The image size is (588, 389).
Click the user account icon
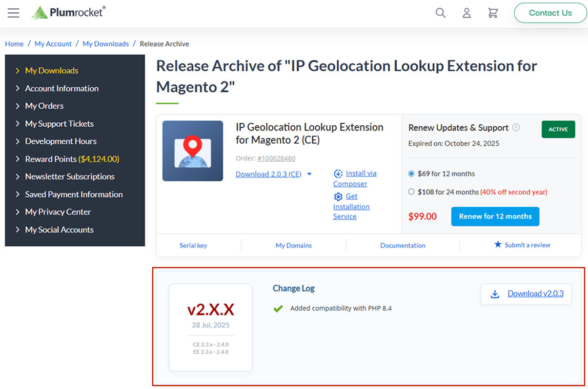pyautogui.click(x=466, y=13)
